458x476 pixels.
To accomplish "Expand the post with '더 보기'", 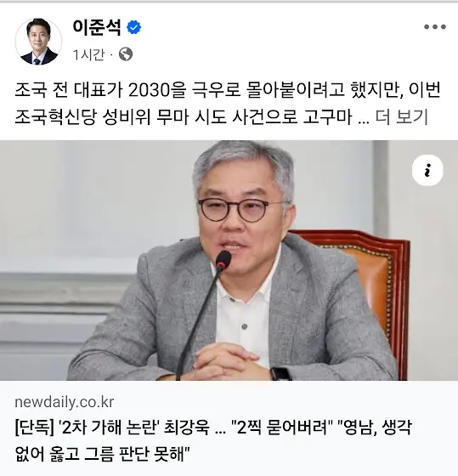I will point(402,117).
